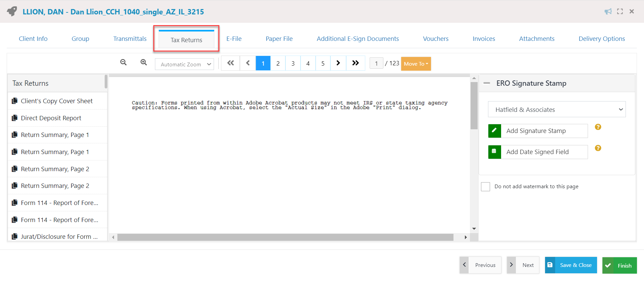644x281 pixels.
Task: Click the next page arrow in pagination
Action: click(x=338, y=63)
